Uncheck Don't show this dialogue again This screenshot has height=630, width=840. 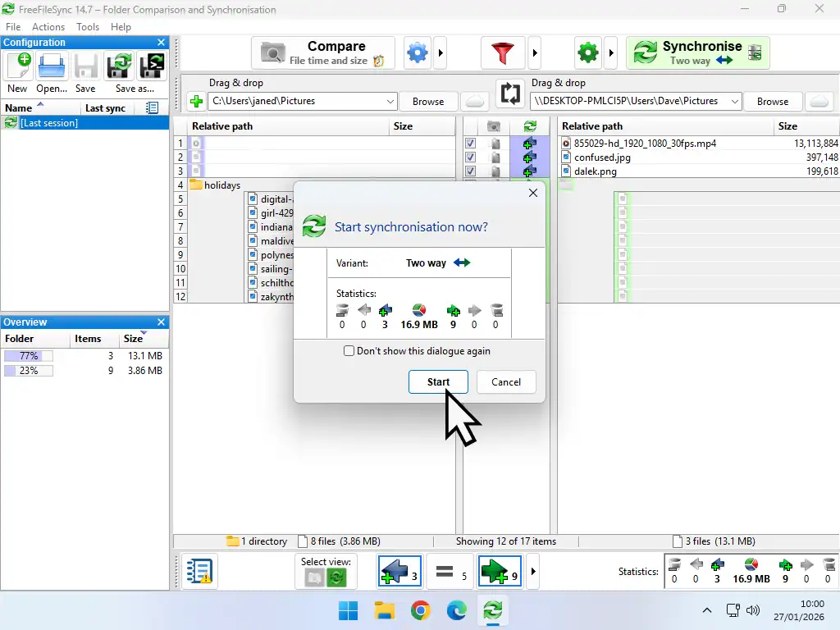(349, 350)
